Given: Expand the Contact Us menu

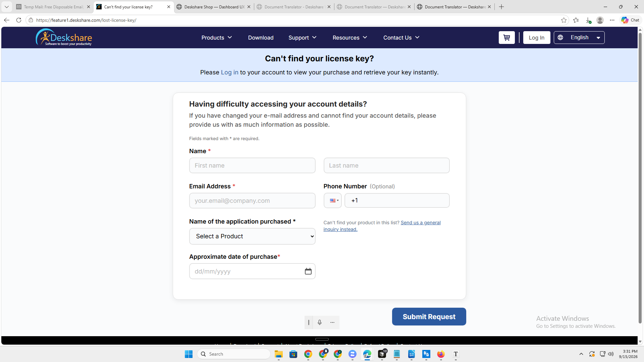Looking at the screenshot, I should 401,38.
